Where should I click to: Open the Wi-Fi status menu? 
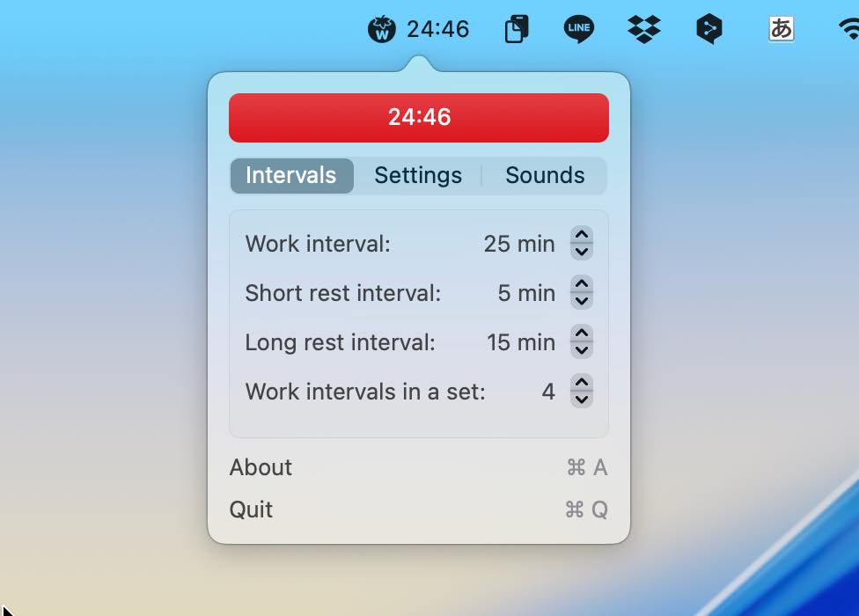[x=849, y=29]
